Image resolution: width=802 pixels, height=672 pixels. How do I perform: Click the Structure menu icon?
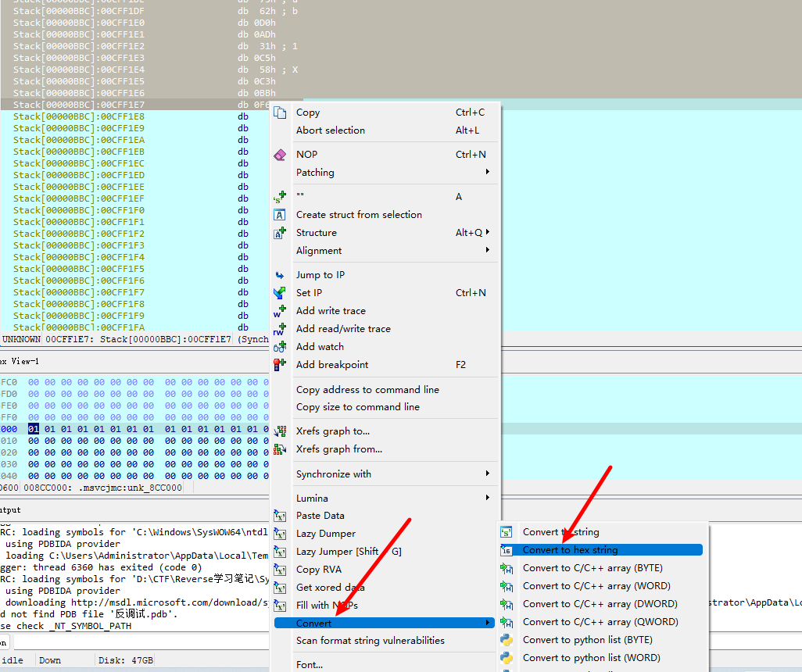[280, 233]
